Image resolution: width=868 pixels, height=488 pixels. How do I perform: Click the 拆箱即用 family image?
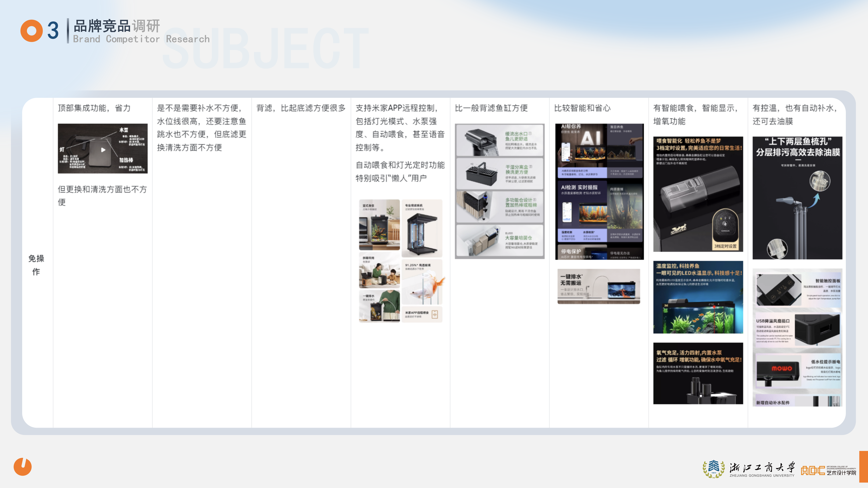tap(380, 270)
